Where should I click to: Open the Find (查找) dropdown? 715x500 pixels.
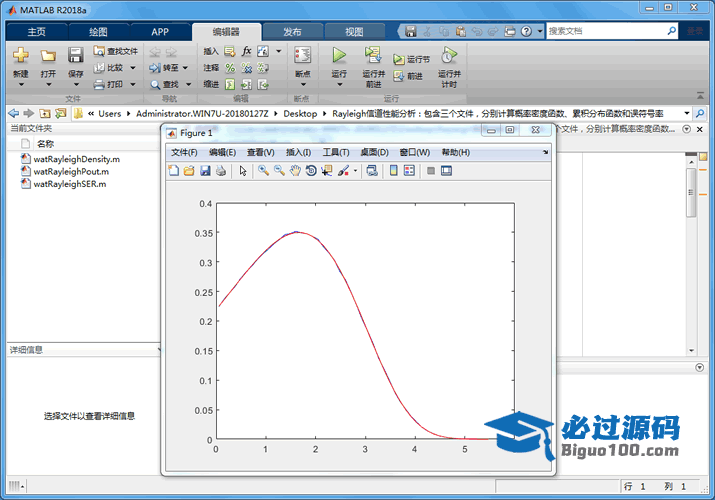[x=188, y=84]
